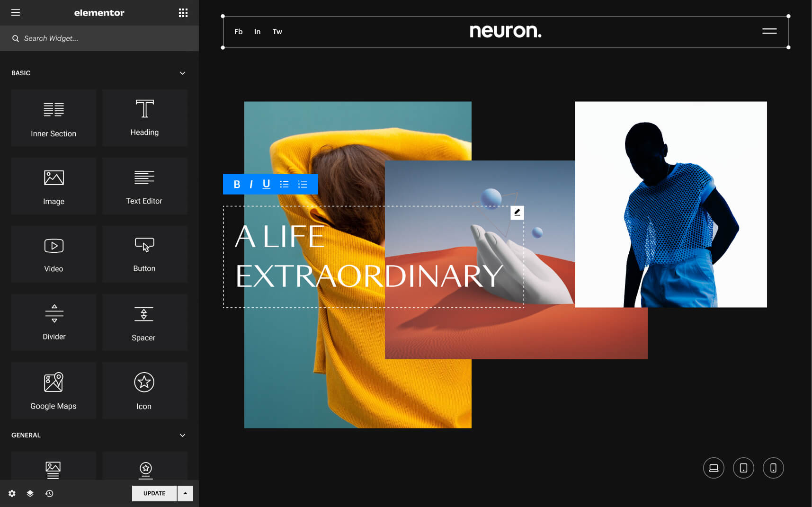The width and height of the screenshot is (812, 507).
Task: Open revision history icon
Action: [49, 493]
